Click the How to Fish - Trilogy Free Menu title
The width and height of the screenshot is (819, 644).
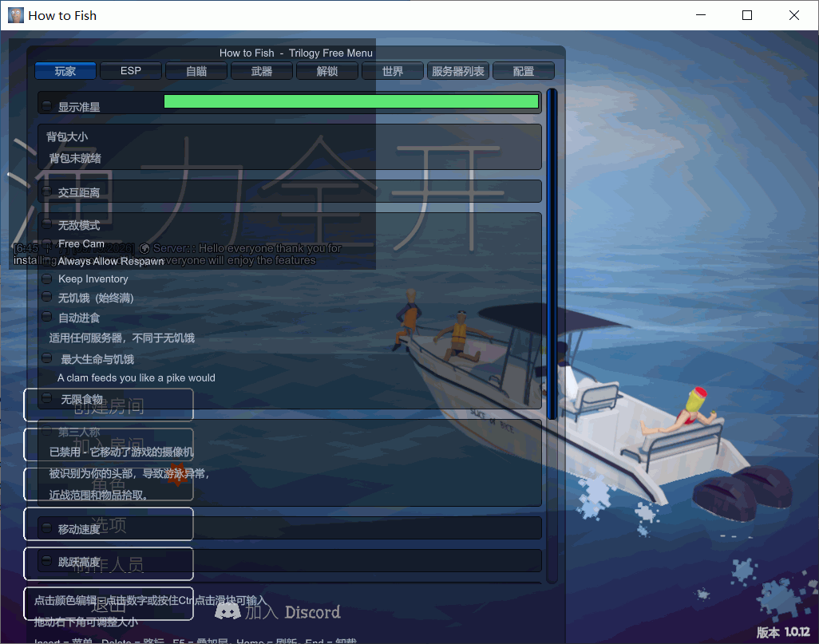pos(296,53)
